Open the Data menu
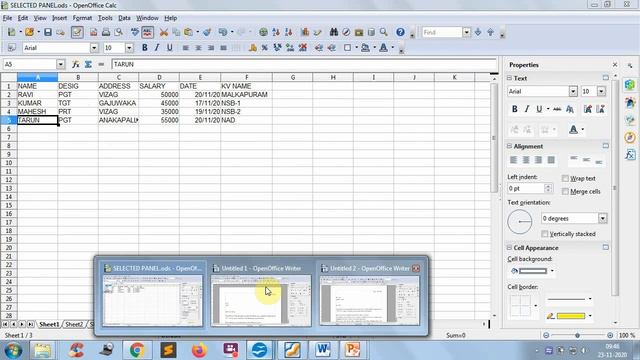The height and width of the screenshot is (360, 640). 124,18
